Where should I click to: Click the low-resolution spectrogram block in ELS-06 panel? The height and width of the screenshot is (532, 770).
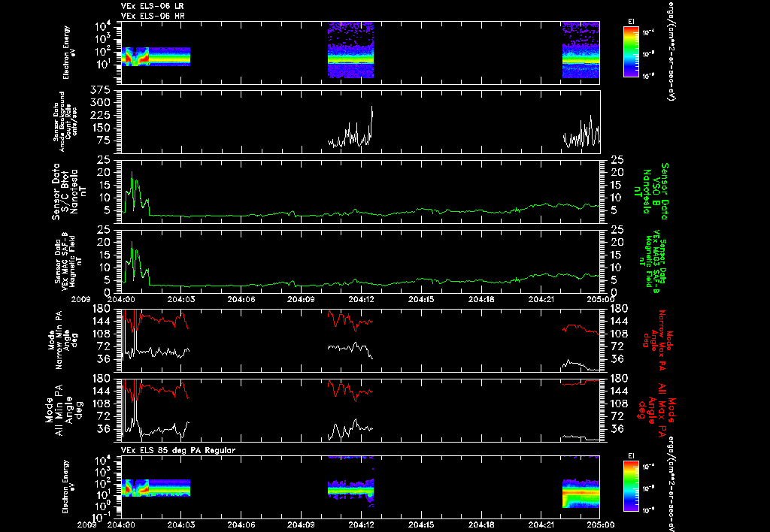(x=156, y=57)
